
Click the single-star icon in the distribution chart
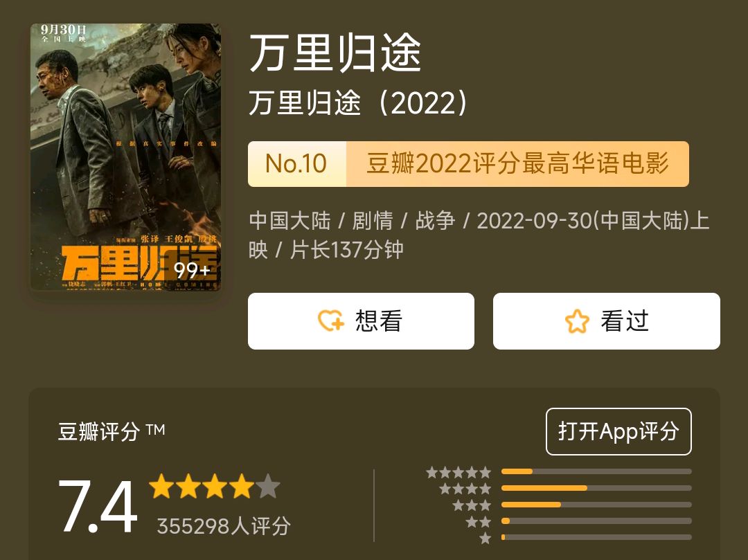coord(486,536)
